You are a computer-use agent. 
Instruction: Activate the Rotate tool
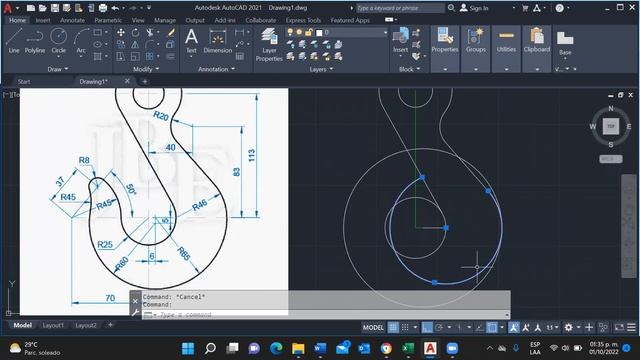[x=135, y=32]
